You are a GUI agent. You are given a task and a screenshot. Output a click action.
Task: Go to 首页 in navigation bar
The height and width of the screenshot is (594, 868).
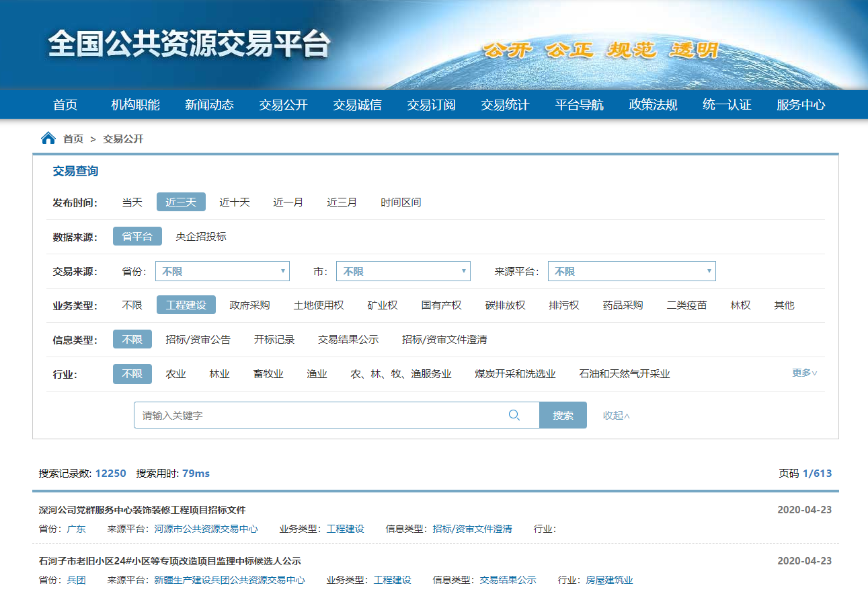pyautogui.click(x=65, y=105)
